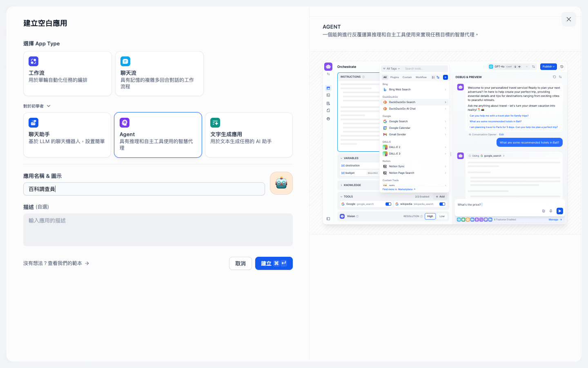Click the Agent app type card title
The image size is (588, 368).
(127, 134)
